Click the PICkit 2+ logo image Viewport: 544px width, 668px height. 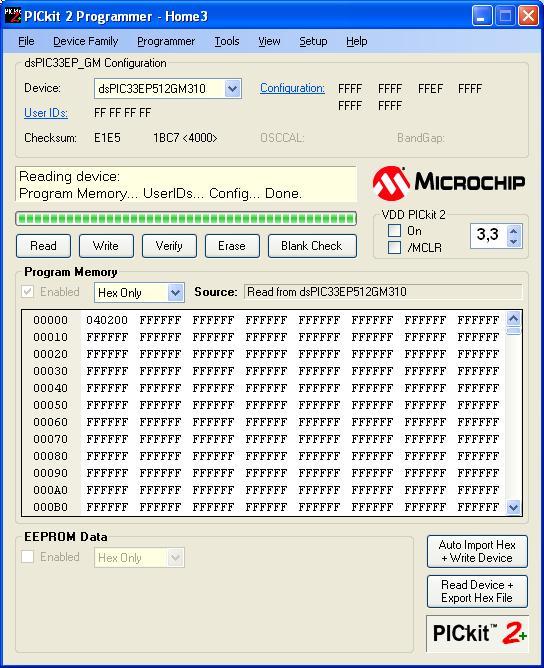tap(477, 633)
